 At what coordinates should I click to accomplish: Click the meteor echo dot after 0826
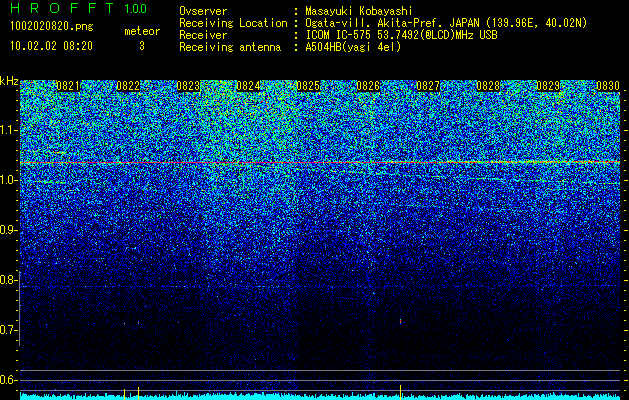pyautogui.click(x=400, y=321)
